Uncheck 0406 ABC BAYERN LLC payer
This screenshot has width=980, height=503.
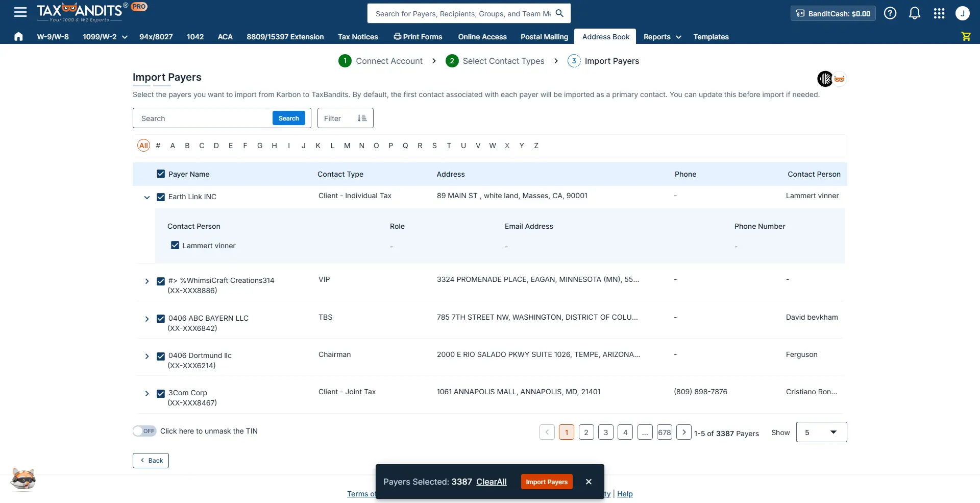161,319
